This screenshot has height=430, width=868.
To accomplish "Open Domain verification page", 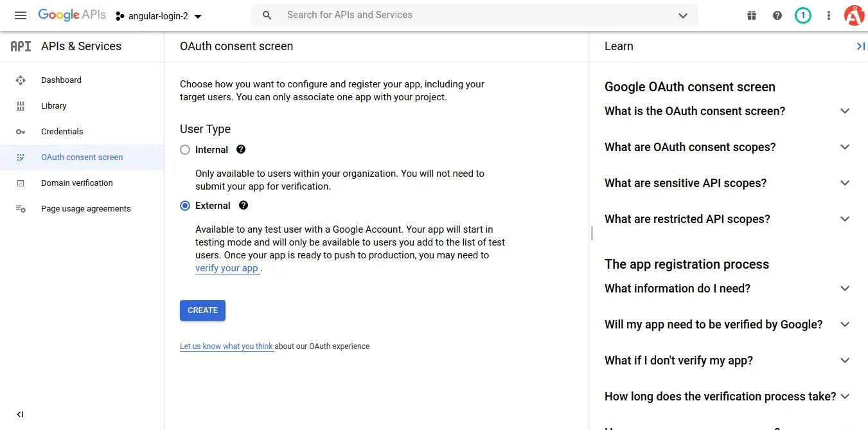I will (x=76, y=183).
